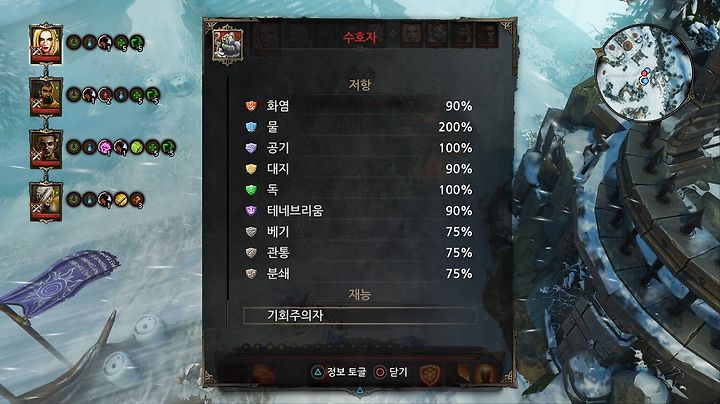
Task: Click the water resistance shield icon
Action: point(251,127)
